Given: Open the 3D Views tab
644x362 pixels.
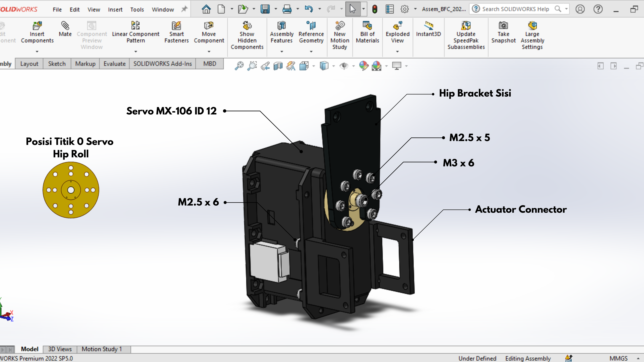Looking at the screenshot, I should 60,349.
